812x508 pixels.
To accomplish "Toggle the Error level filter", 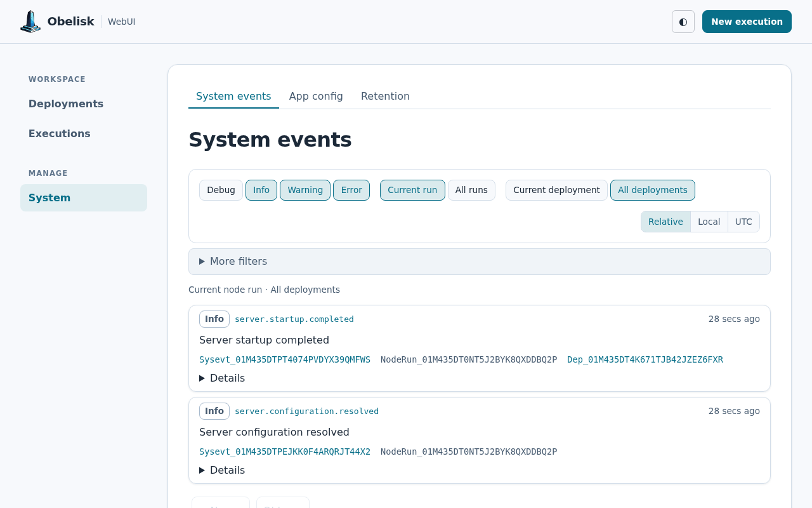I will [351, 190].
